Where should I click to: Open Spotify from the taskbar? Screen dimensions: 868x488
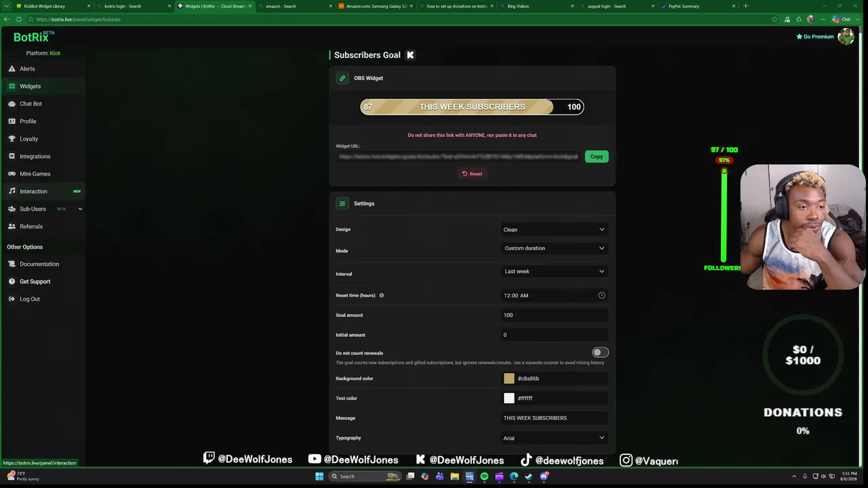(484, 476)
